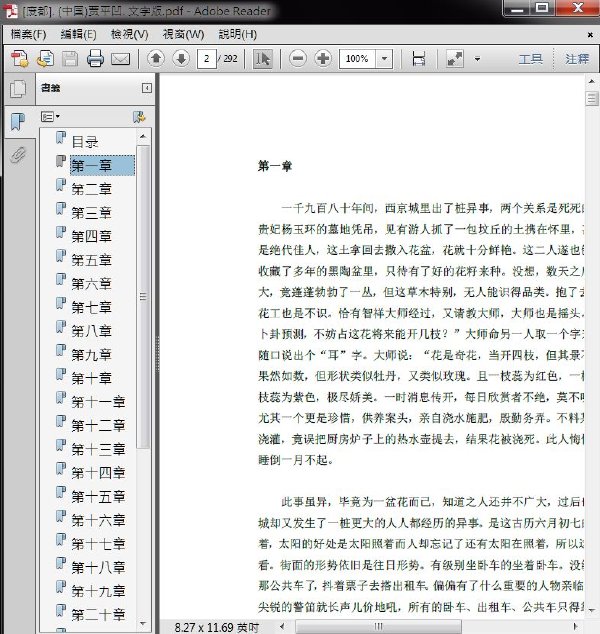Select the 第五章 bookmark
Viewport: 600px width, 634px height.
pos(91,260)
